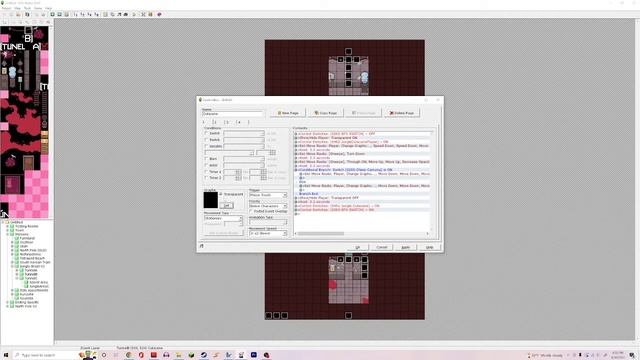Click the open-folder icon in the main toolbar
Image resolution: width=640 pixels, height=360 pixels.
[18, 14]
